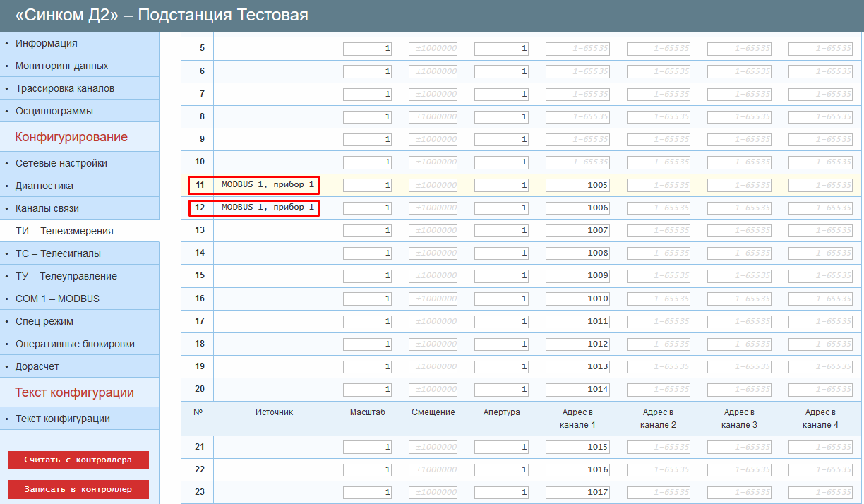Select row 12 source MODBUS field

click(268, 208)
